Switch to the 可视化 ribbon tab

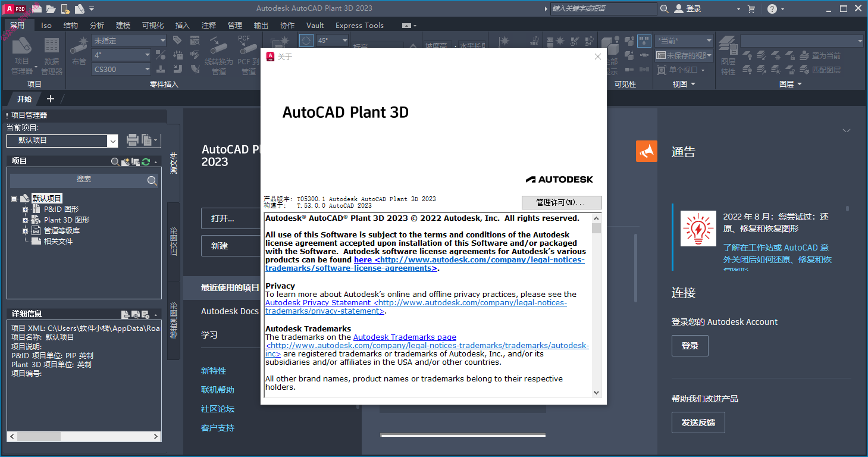coord(153,25)
